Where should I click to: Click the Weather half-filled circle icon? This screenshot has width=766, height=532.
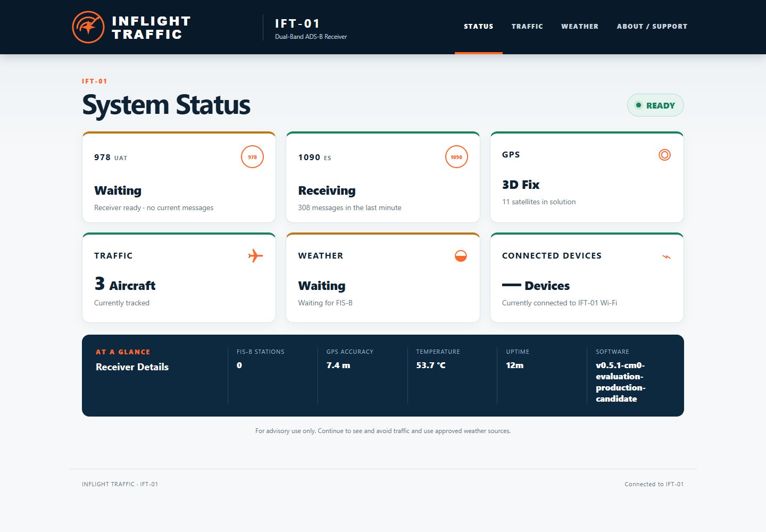(461, 256)
